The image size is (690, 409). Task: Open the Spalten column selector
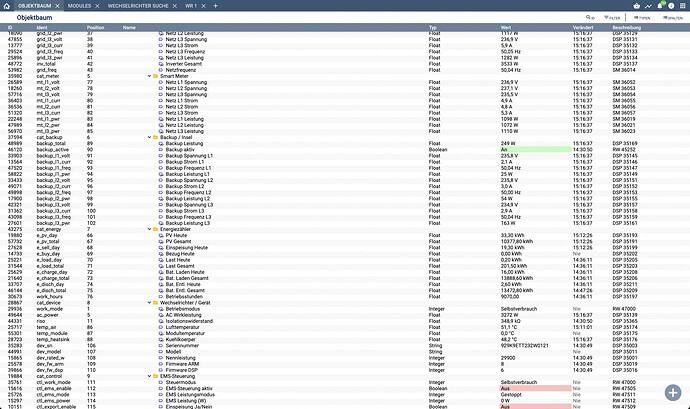(673, 18)
